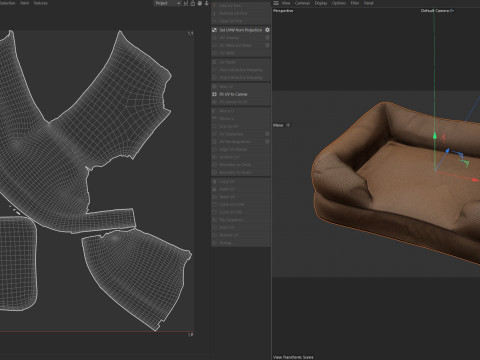This screenshot has height=360, width=480.
Task: Open options gear for UV Straighten
Action: point(267,134)
